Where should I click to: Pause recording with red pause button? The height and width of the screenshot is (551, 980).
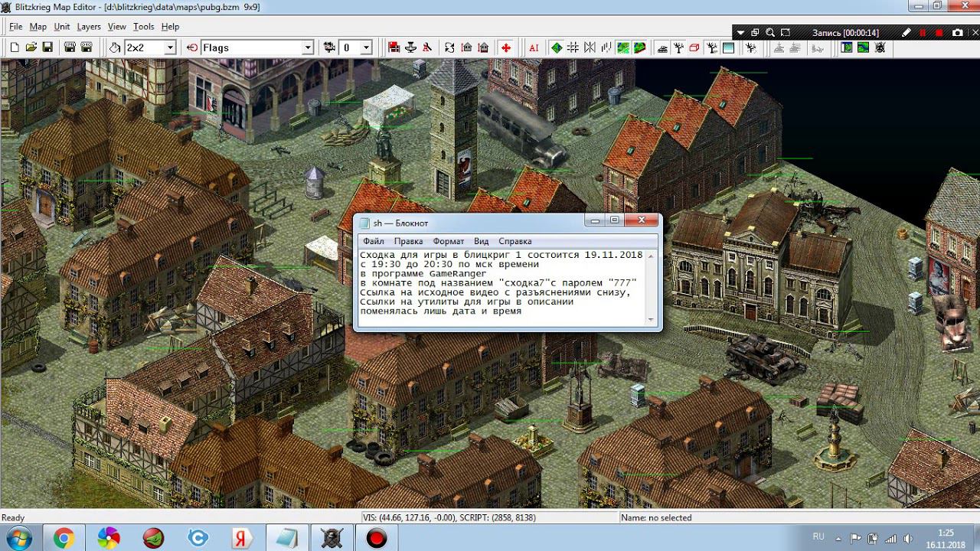coord(923,33)
